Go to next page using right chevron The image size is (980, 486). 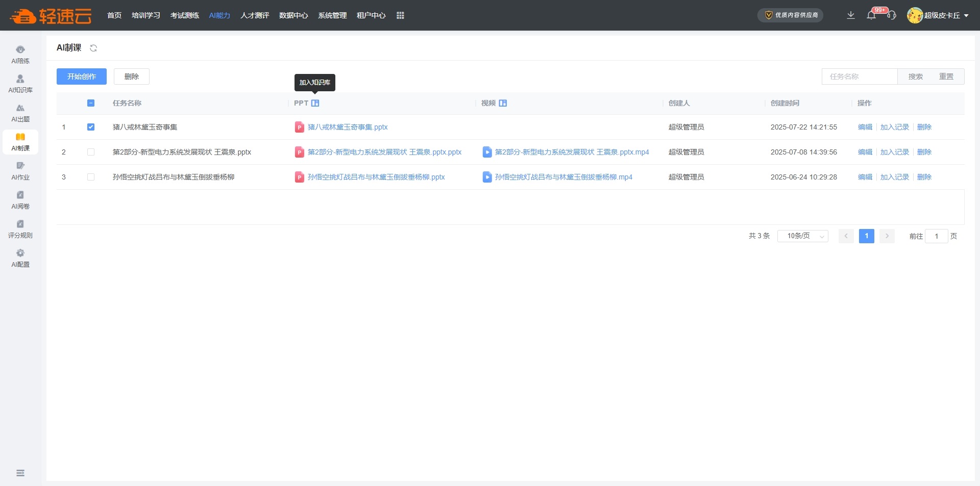(x=887, y=236)
